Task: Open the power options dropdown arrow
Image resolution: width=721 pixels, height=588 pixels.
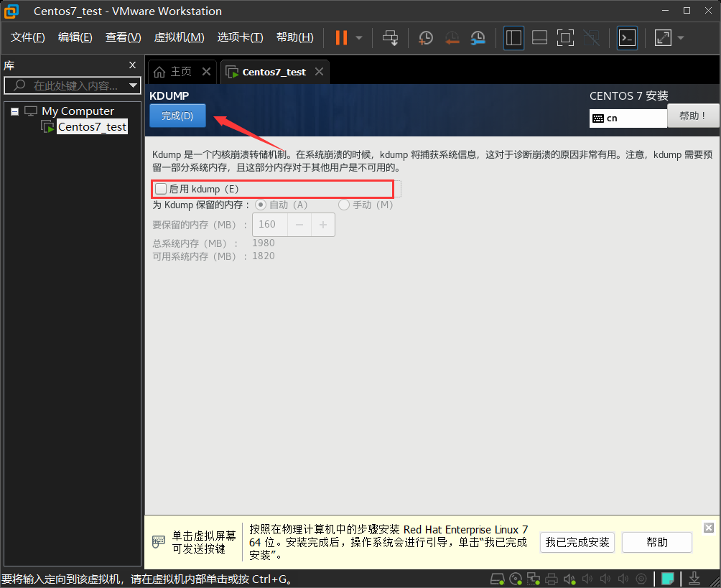Action: [359, 37]
